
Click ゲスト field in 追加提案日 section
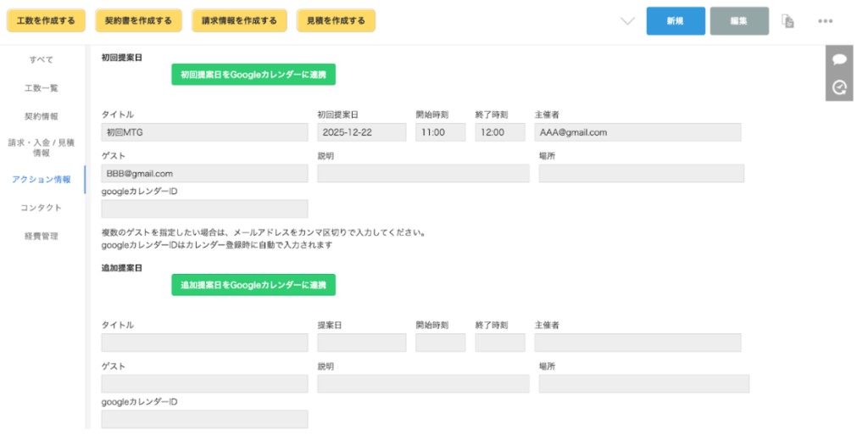[x=205, y=384]
